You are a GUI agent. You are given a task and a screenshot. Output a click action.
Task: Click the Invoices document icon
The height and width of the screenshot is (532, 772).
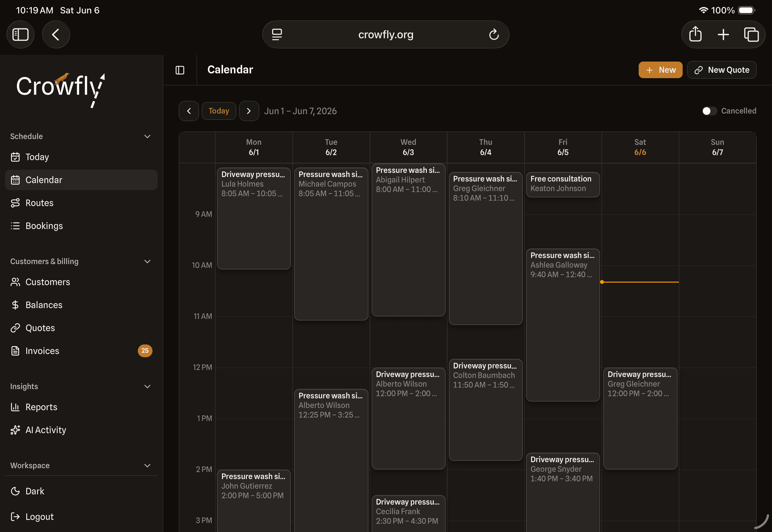pyautogui.click(x=15, y=351)
